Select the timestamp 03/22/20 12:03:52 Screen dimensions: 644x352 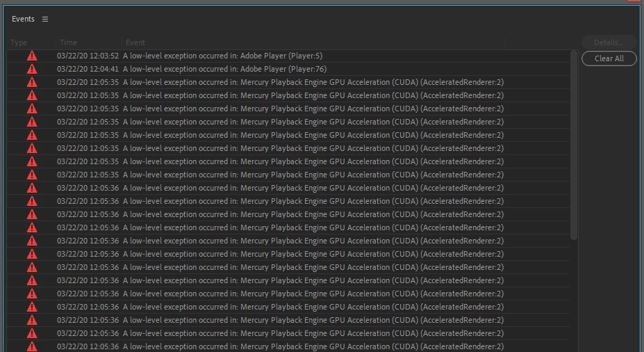click(x=88, y=56)
